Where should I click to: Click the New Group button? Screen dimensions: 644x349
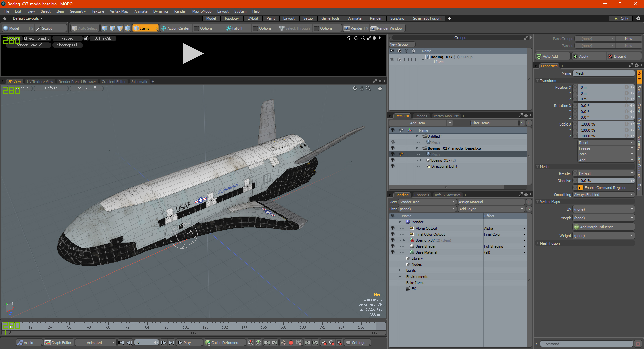[x=402, y=44]
